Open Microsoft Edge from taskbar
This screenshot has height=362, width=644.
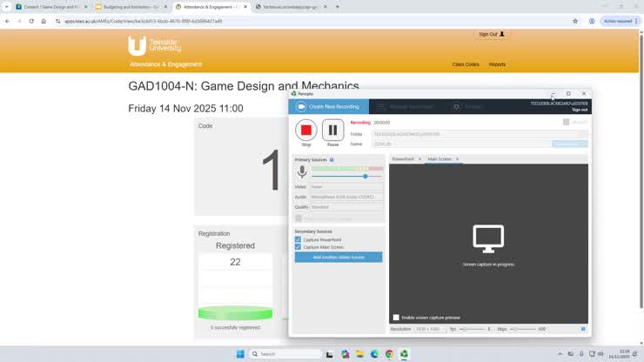pos(374,354)
